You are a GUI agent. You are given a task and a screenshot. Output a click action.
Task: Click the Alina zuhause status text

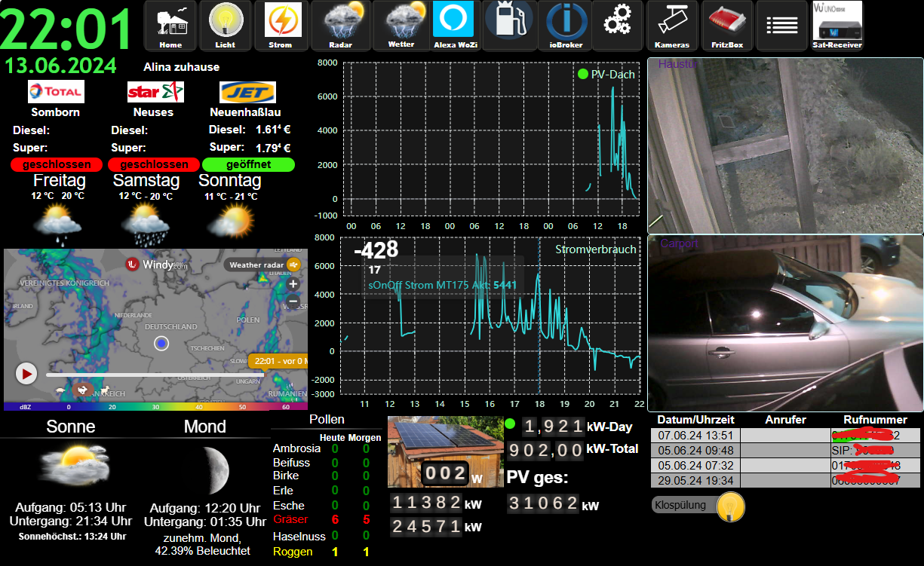[x=182, y=67]
